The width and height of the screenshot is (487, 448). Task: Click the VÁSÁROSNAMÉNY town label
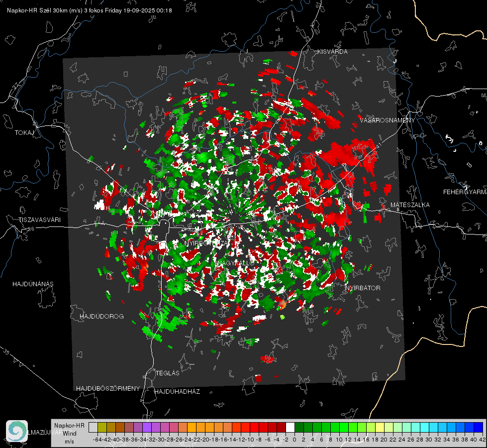[387, 120]
